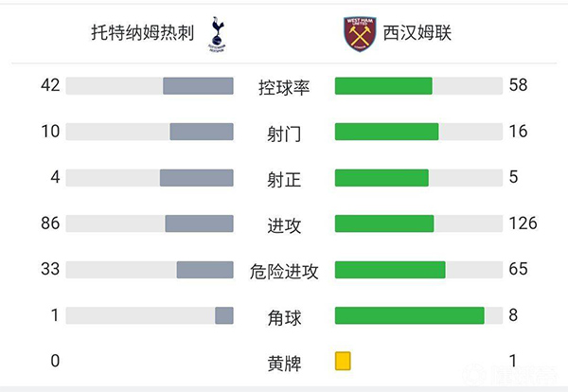Click the yellow card icon
This screenshot has width=568, height=392.
pos(343,361)
